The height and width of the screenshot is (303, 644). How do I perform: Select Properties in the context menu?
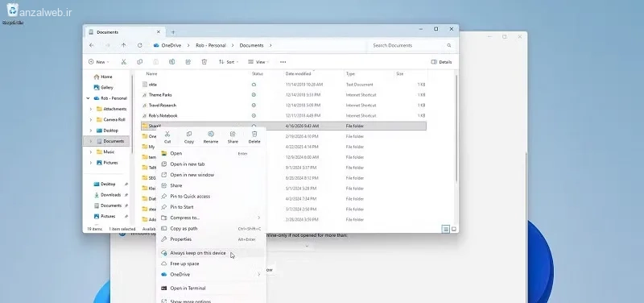click(211, 239)
